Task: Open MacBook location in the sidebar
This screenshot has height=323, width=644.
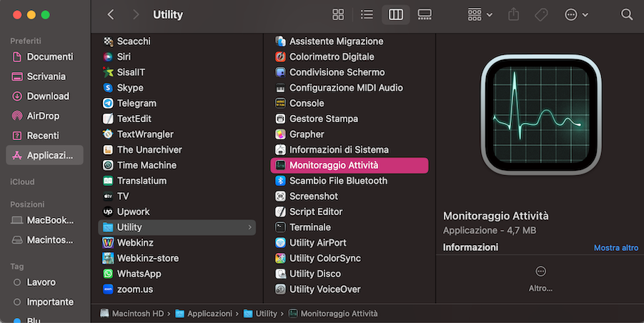Action: (44, 220)
